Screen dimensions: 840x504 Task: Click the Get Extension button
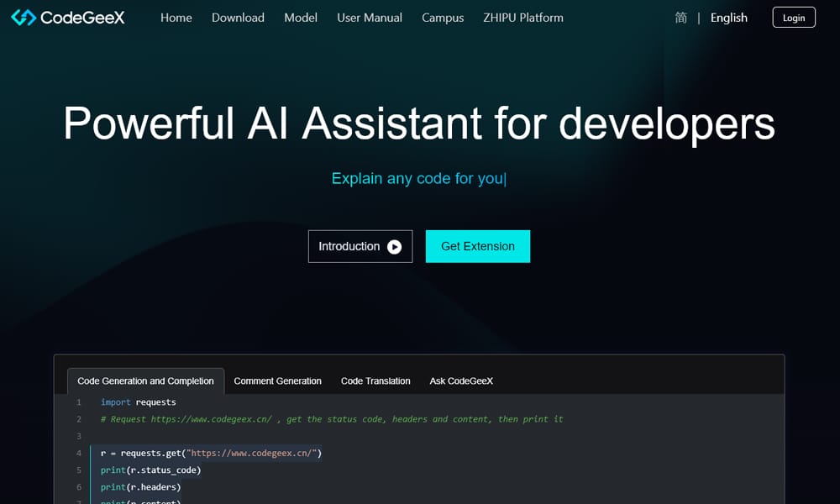pos(478,246)
